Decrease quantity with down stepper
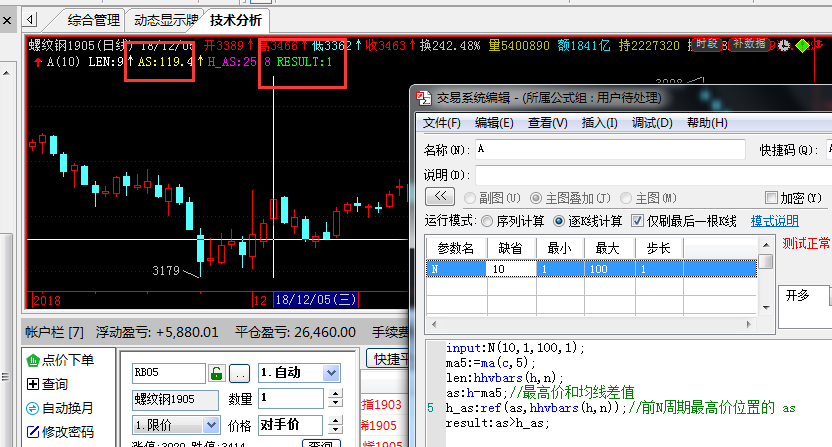The image size is (832, 447). coord(335,403)
